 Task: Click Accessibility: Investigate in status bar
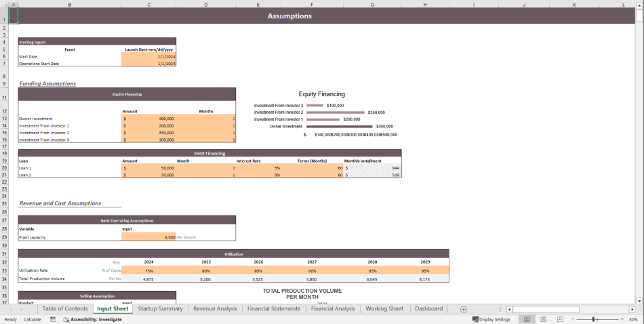point(92,319)
